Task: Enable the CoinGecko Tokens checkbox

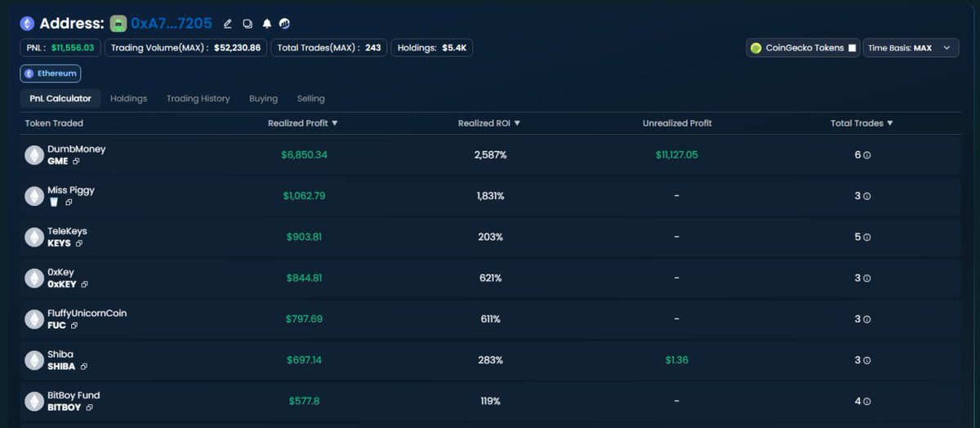Action: [852, 48]
